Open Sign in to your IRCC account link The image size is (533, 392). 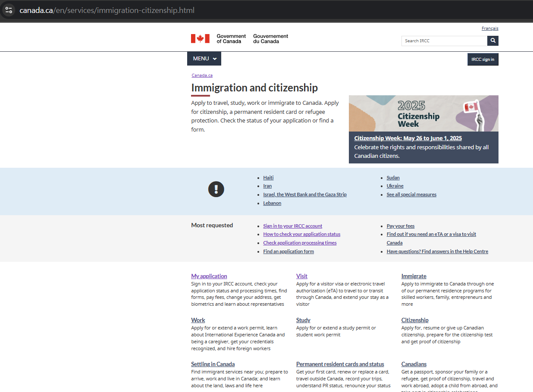tap(292, 226)
